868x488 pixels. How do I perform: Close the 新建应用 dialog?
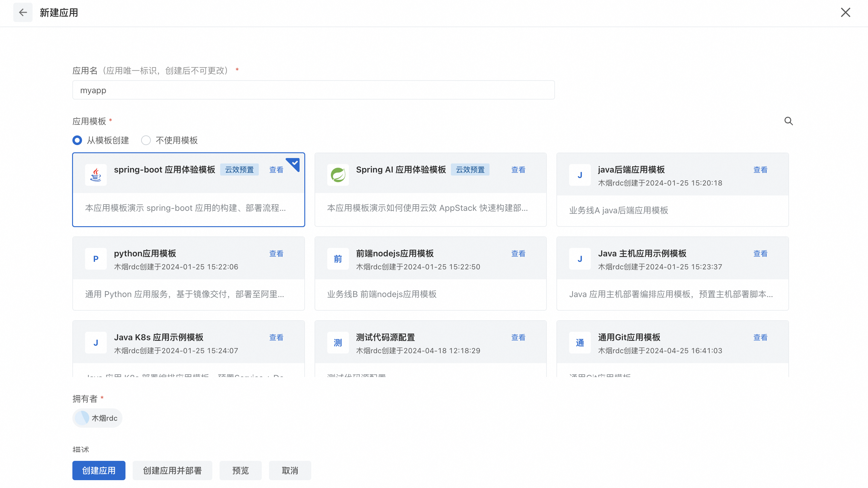point(845,12)
